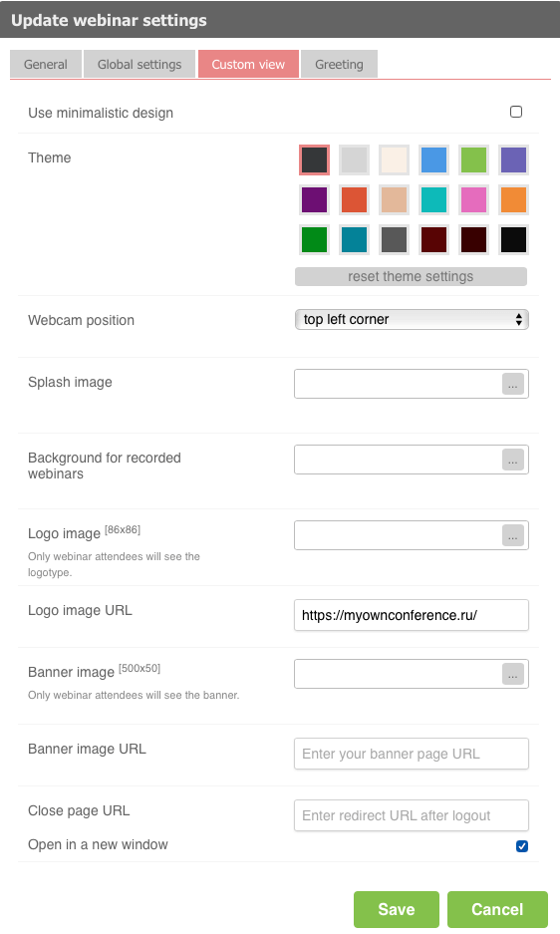Select the blue theme swatch
560x934 pixels.
click(x=433, y=159)
